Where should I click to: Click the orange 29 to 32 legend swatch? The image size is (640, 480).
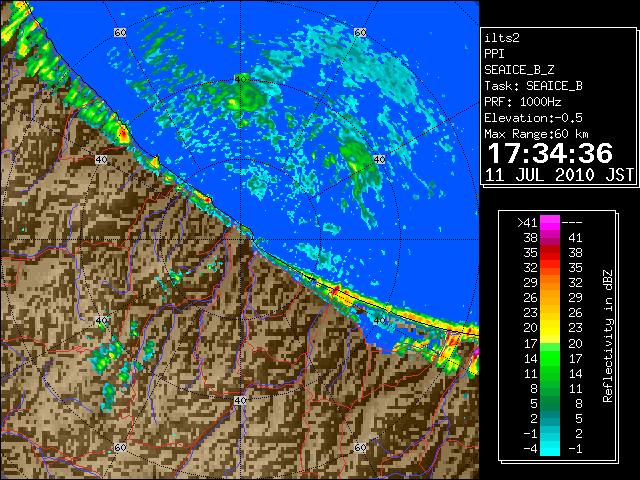point(550,283)
